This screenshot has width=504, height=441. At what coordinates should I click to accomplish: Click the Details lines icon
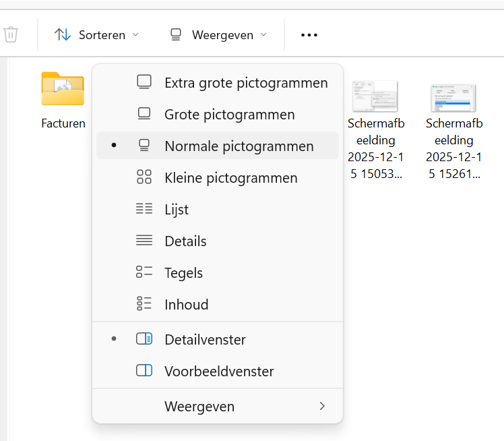(x=144, y=240)
